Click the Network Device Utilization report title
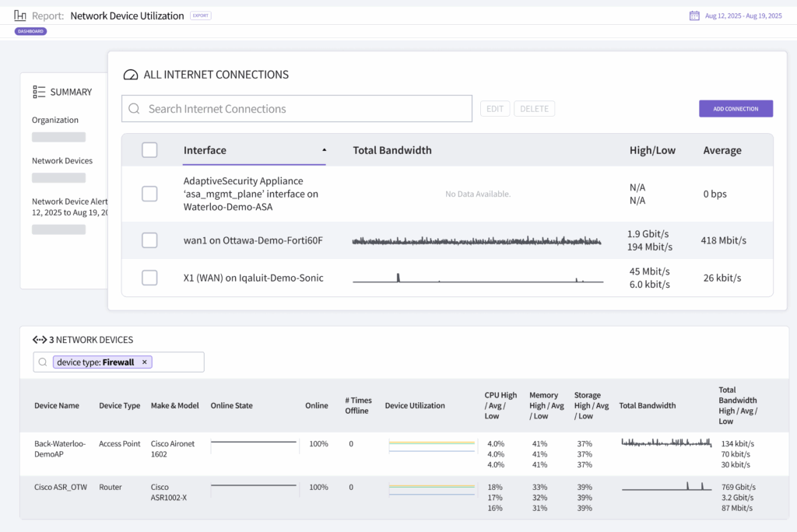Image resolution: width=797 pixels, height=532 pixels. 127,16
